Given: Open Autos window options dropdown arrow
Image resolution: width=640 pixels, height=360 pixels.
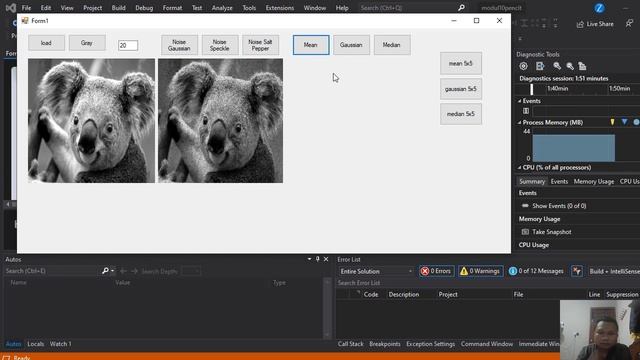Looking at the screenshot, I should click(309, 259).
